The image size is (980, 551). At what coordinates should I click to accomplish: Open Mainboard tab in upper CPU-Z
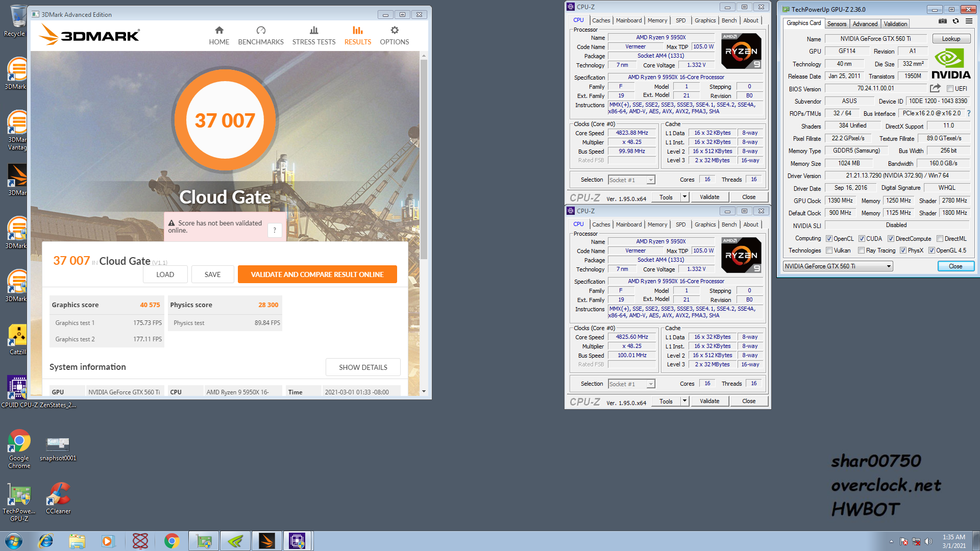[629, 20]
